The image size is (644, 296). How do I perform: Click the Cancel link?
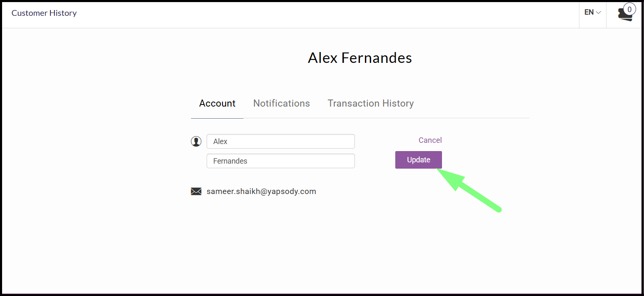tap(430, 140)
